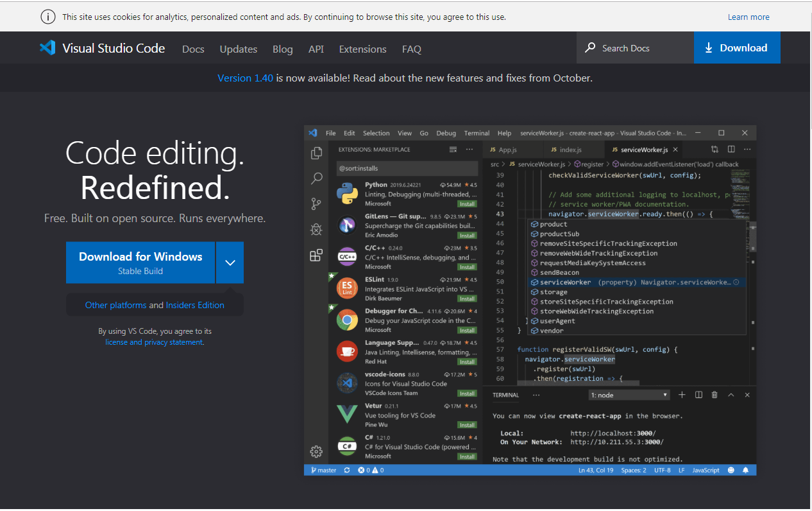This screenshot has width=812, height=511.
Task: Click the cookie notice info icon
Action: tap(48, 17)
